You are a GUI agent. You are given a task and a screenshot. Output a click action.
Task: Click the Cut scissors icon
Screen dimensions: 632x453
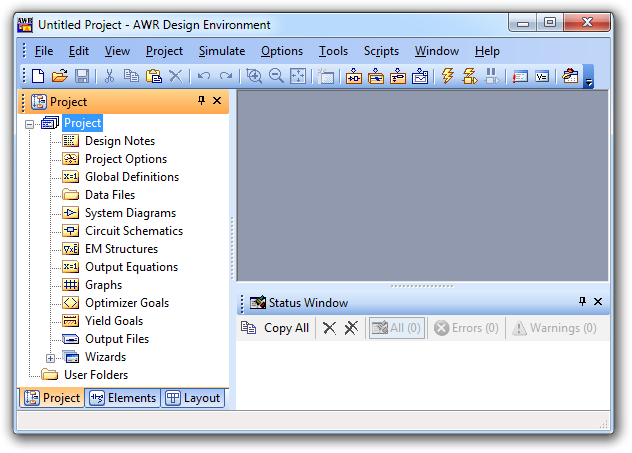pos(109,76)
